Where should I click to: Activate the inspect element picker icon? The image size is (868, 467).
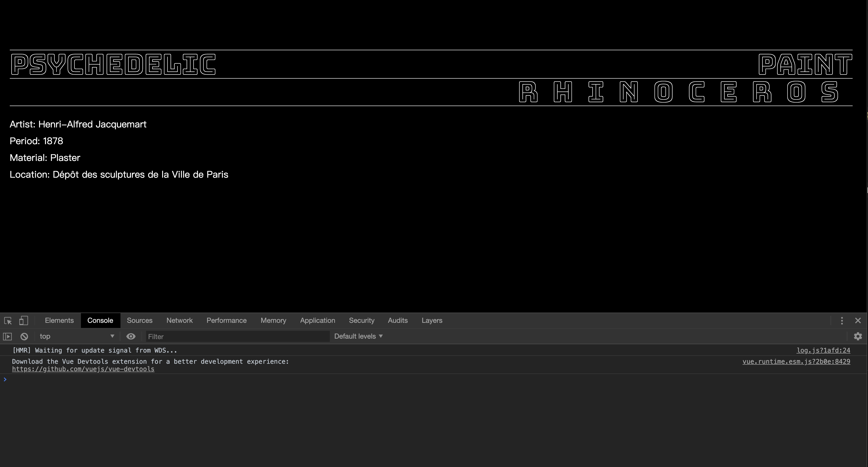click(x=8, y=320)
